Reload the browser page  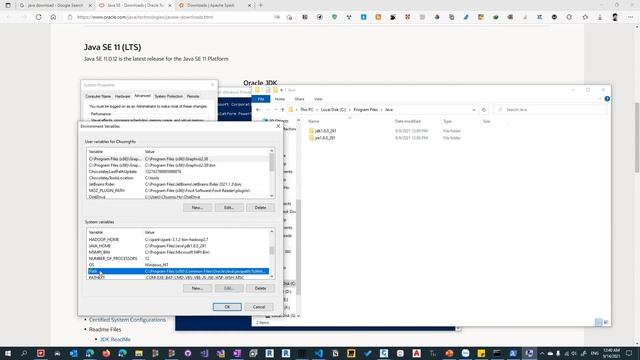pos(38,17)
